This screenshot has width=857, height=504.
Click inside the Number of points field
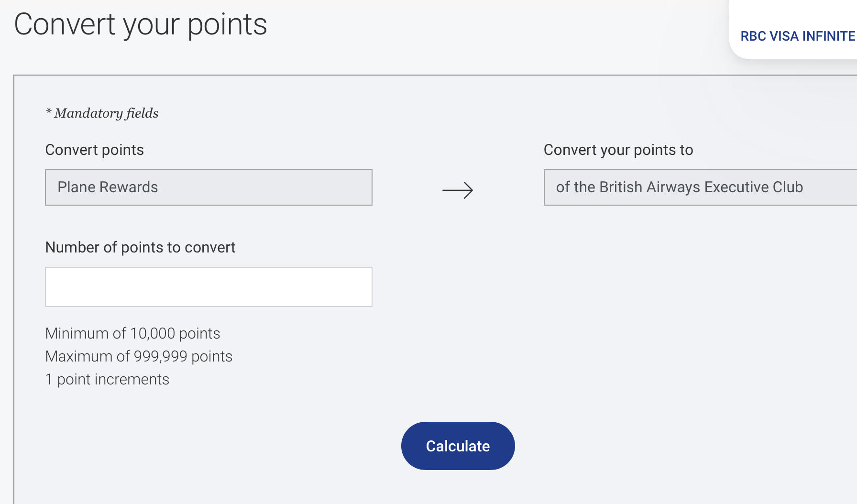[x=209, y=286]
